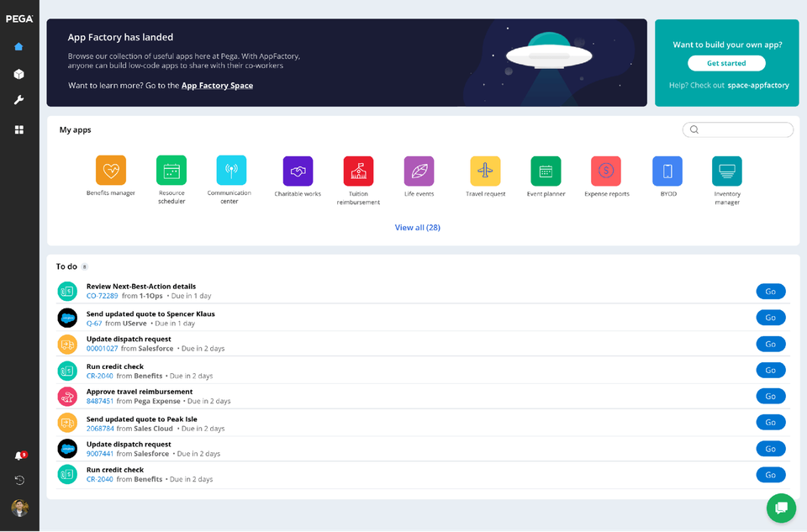Open the Inventory manager app
This screenshot has width=807, height=532.
coord(726,171)
